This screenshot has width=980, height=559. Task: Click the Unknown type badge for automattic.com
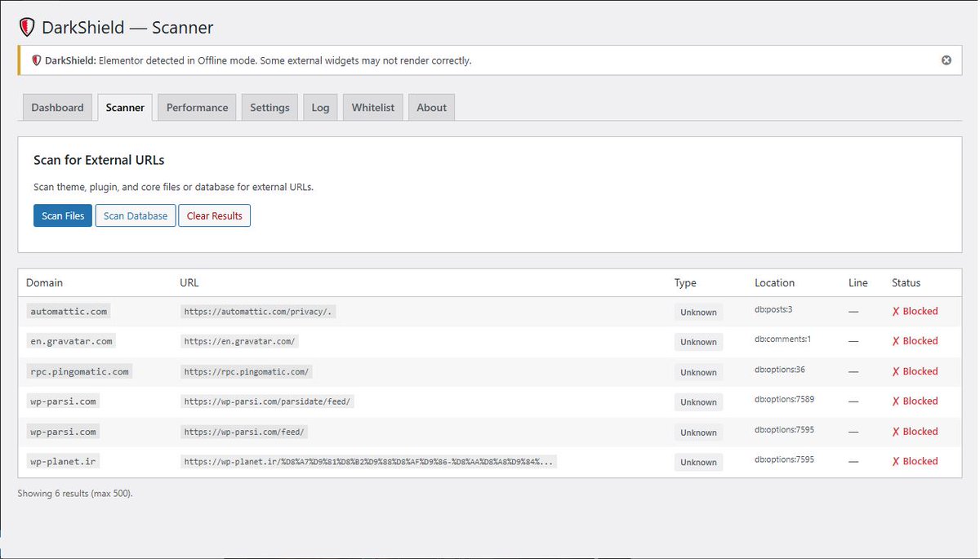coord(698,312)
